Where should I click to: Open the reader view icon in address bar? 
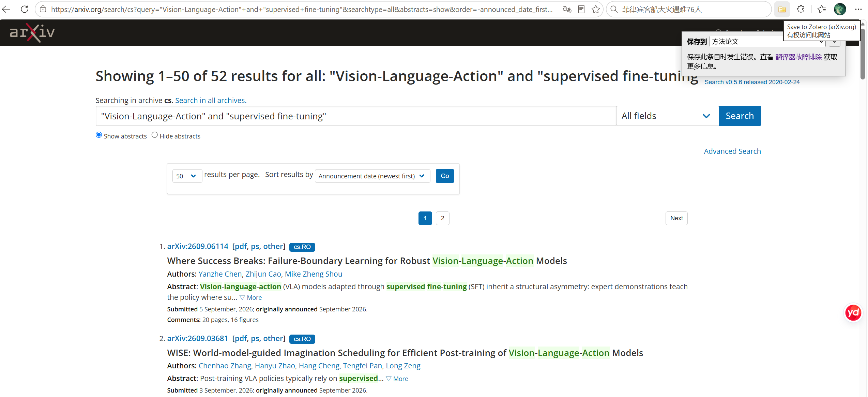(581, 9)
